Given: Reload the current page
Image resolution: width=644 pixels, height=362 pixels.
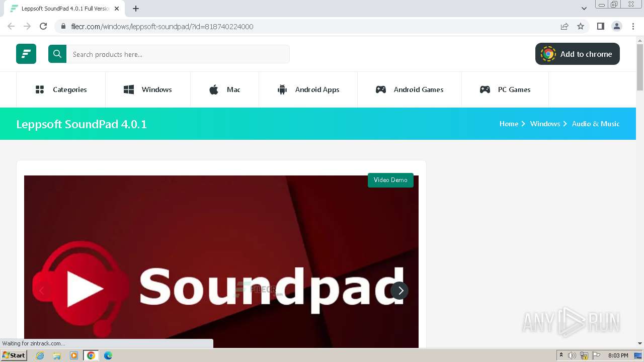Looking at the screenshot, I should pyautogui.click(x=43, y=26).
